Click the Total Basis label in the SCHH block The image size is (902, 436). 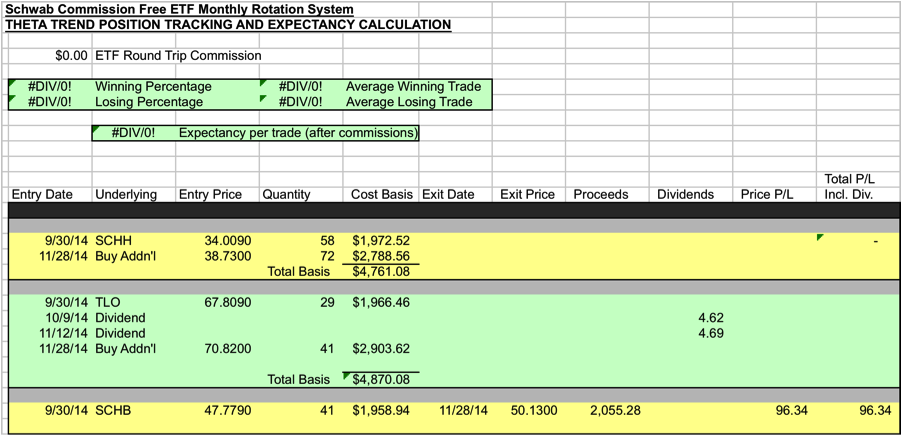(299, 271)
